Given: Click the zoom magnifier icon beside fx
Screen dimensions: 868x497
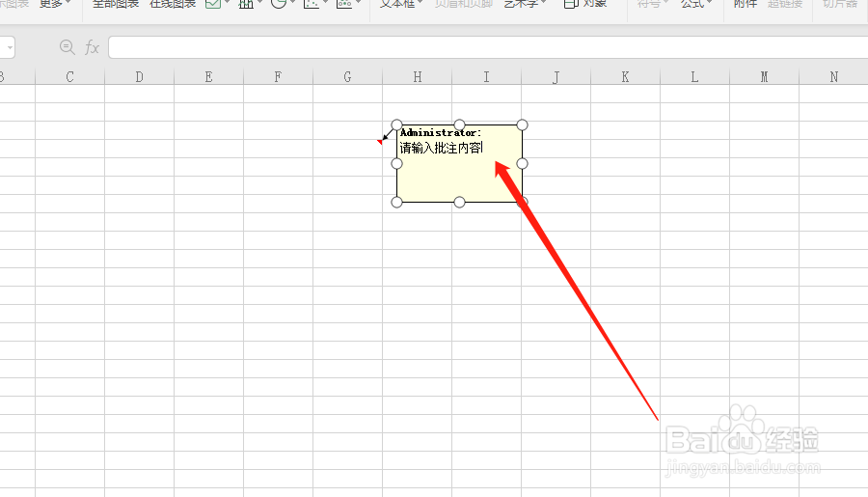Looking at the screenshot, I should (x=67, y=47).
